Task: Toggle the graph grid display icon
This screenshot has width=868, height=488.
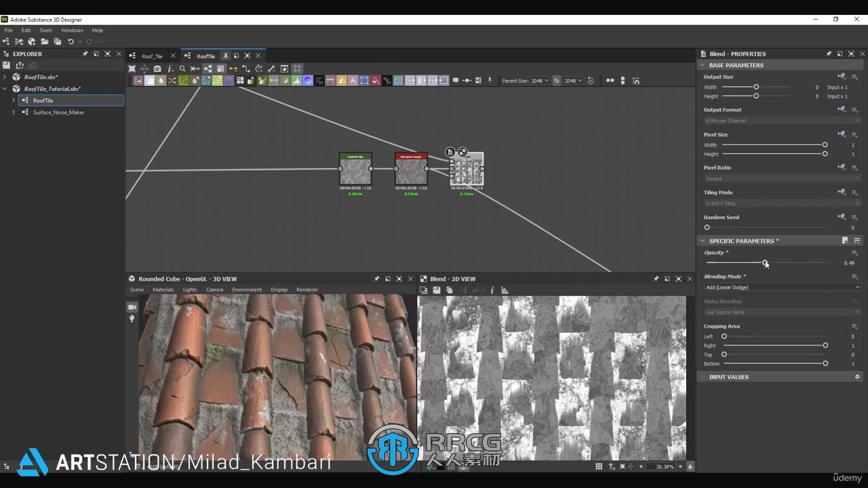Action: click(297, 68)
